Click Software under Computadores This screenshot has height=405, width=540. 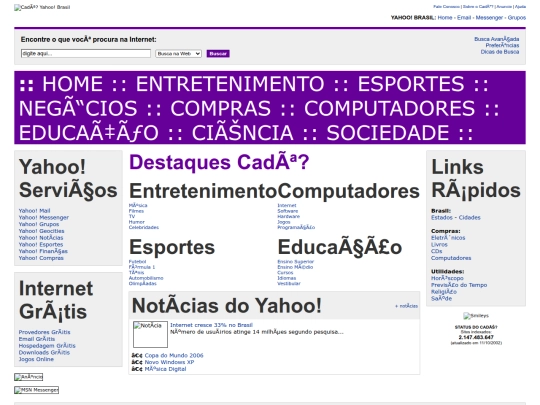(x=288, y=211)
